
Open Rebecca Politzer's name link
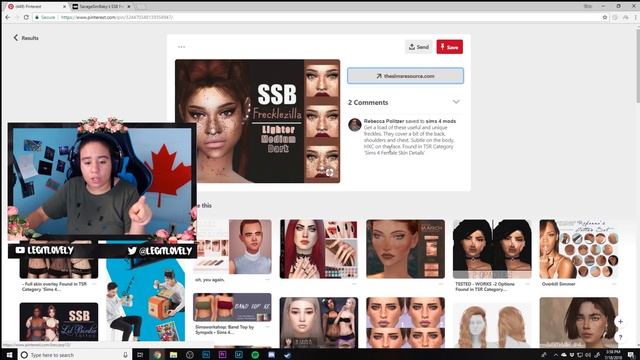tap(384, 121)
